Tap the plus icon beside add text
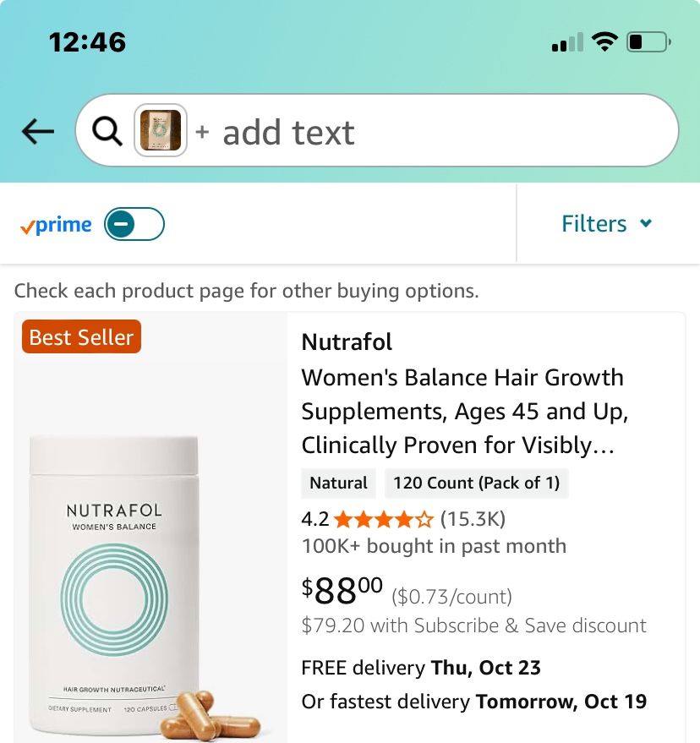The width and height of the screenshot is (700, 743). click(202, 132)
